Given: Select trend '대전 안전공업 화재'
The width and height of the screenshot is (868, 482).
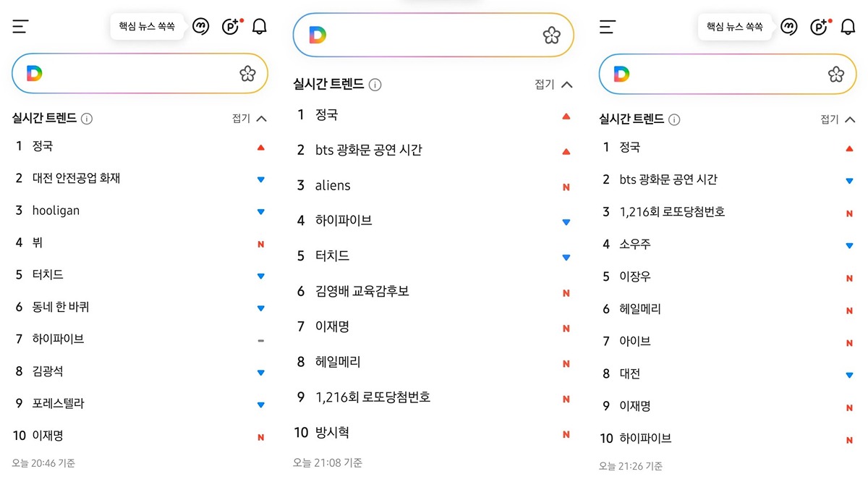Looking at the screenshot, I should 76,178.
